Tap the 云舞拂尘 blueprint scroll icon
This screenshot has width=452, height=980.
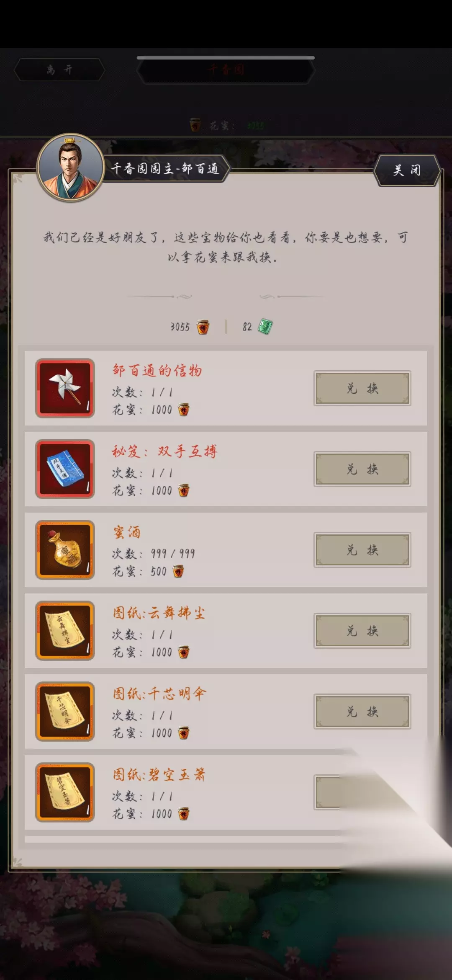click(65, 631)
